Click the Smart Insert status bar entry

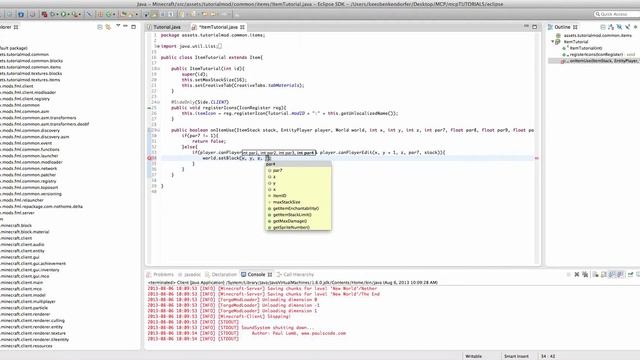(x=516, y=356)
